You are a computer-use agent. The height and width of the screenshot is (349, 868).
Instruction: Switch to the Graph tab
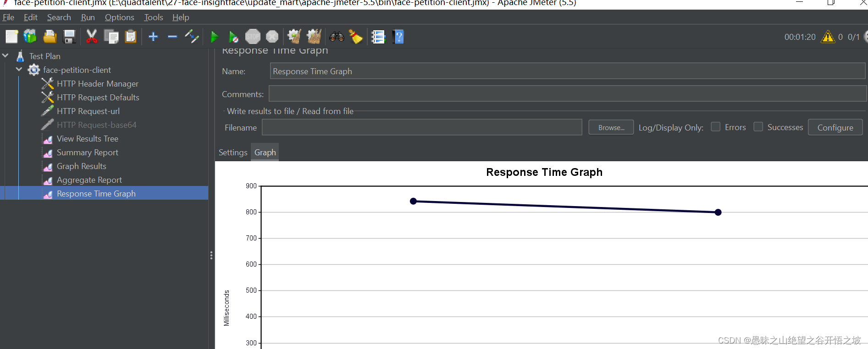[x=265, y=153]
